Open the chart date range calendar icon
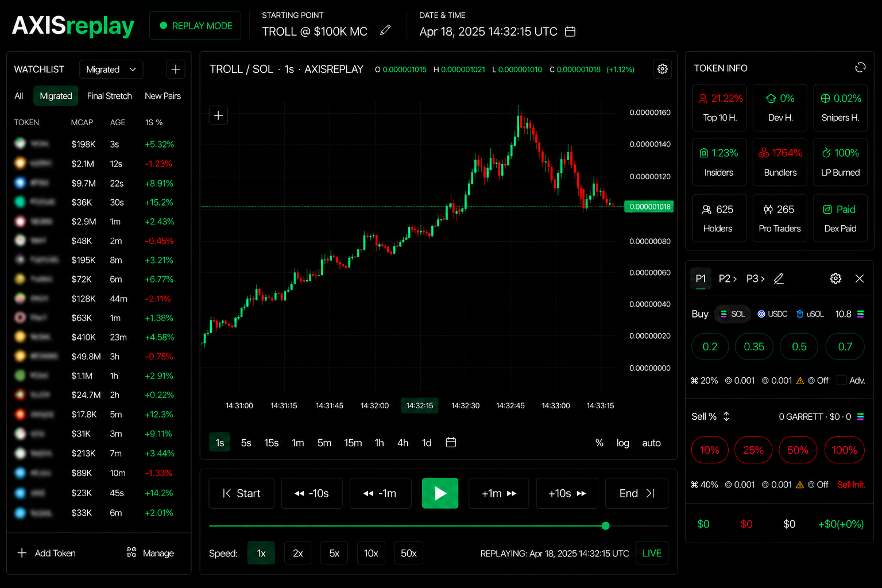The image size is (882, 588). 451,443
